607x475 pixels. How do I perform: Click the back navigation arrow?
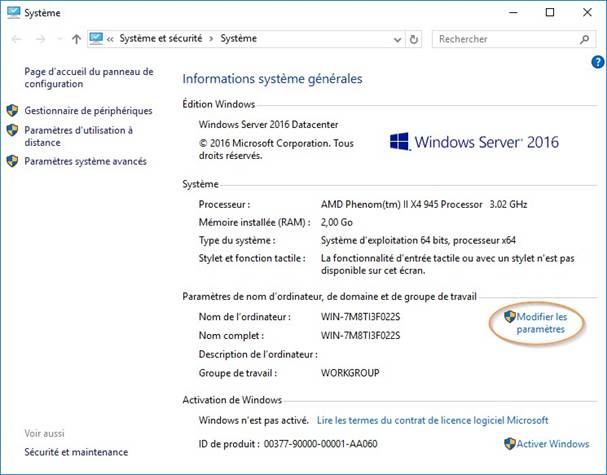16,39
